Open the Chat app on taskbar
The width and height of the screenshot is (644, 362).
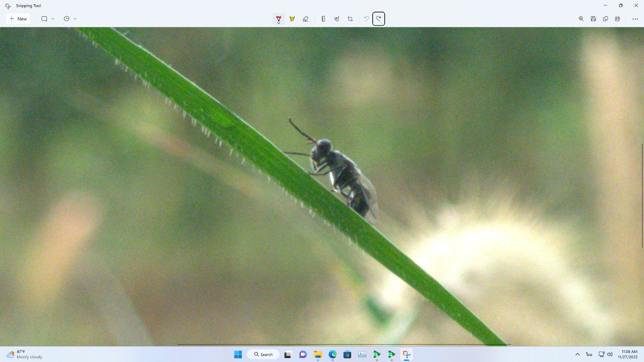coord(303,354)
